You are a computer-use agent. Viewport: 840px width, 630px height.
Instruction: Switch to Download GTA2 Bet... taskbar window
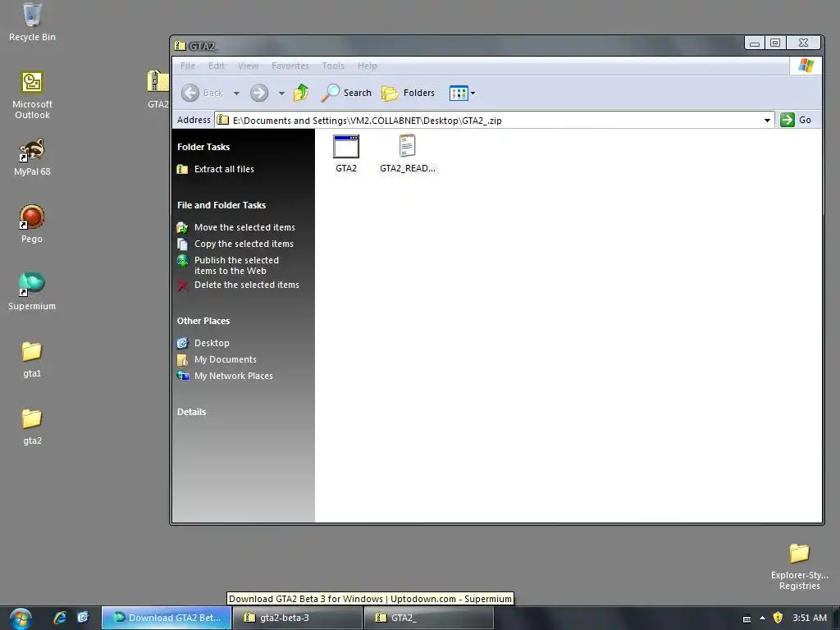(167, 618)
